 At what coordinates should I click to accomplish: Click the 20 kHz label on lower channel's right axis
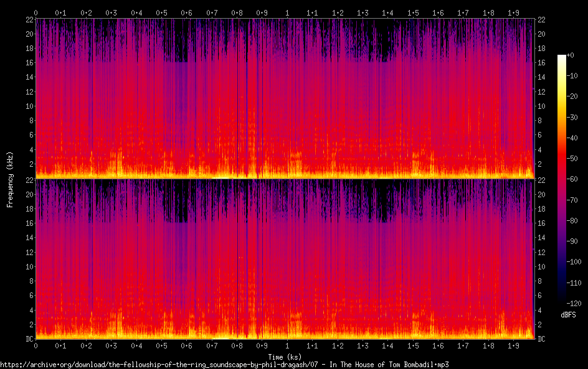coord(541,194)
